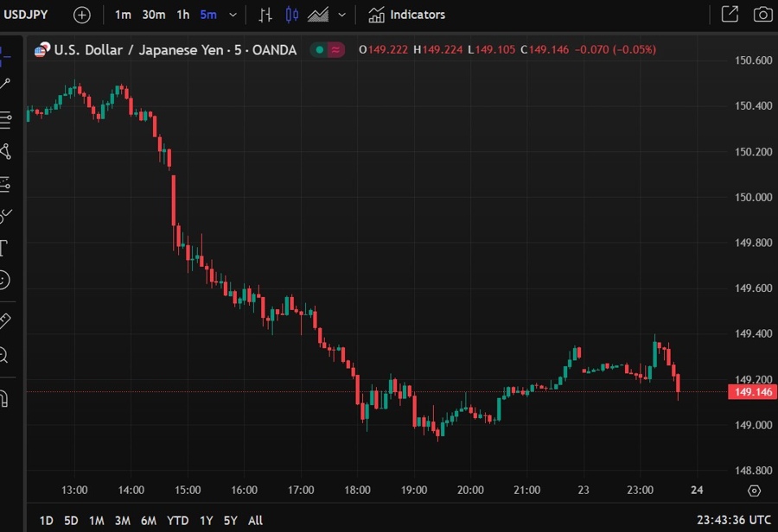The width and height of the screenshot is (778, 532).
Task: Select the Fib retracement lines tool
Action: [5, 120]
